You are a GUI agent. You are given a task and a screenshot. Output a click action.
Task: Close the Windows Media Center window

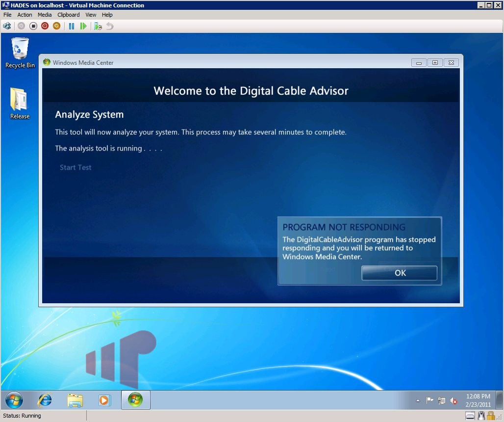[451, 62]
